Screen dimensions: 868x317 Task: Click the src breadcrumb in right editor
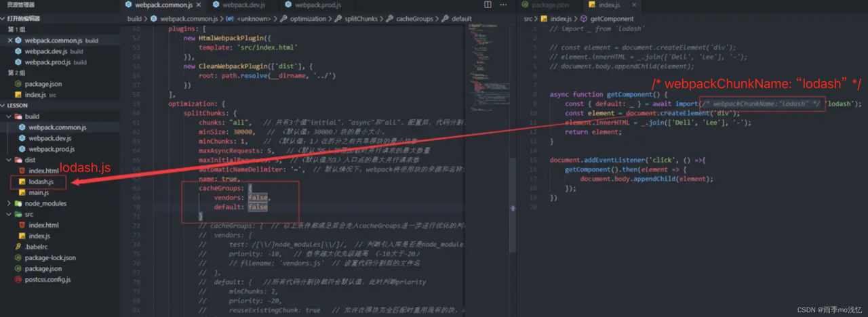[x=528, y=18]
